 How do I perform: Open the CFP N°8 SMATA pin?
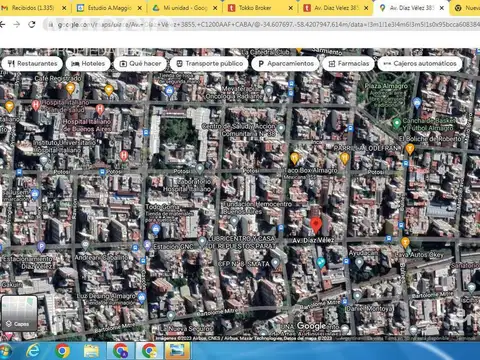275,263
